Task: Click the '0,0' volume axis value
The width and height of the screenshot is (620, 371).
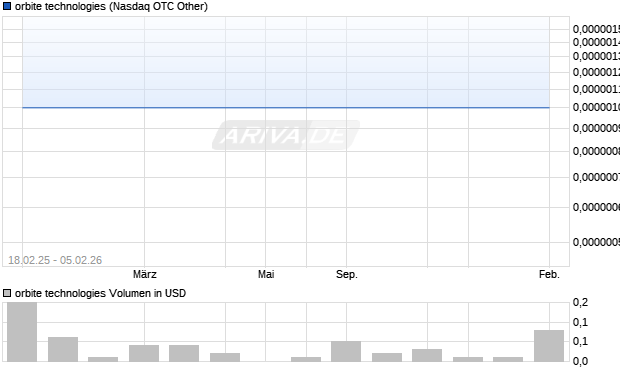Action: [x=580, y=361]
